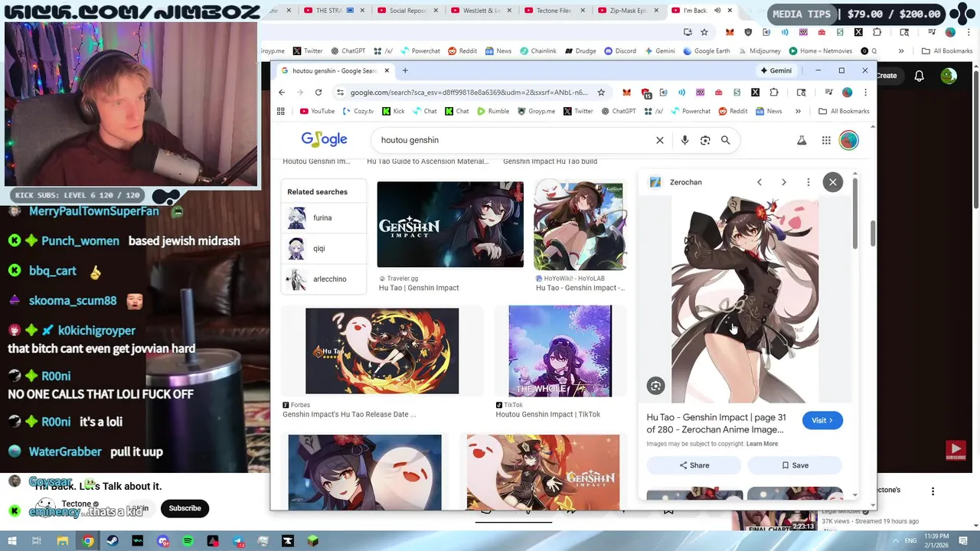The width and height of the screenshot is (980, 551).
Task: Open the Google logo homepage link
Action: coord(324,139)
